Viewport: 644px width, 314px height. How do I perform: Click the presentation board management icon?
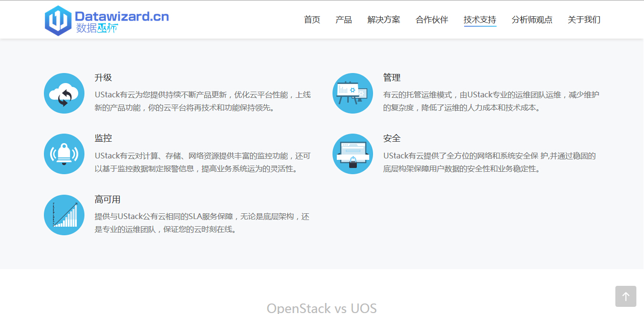click(x=353, y=94)
